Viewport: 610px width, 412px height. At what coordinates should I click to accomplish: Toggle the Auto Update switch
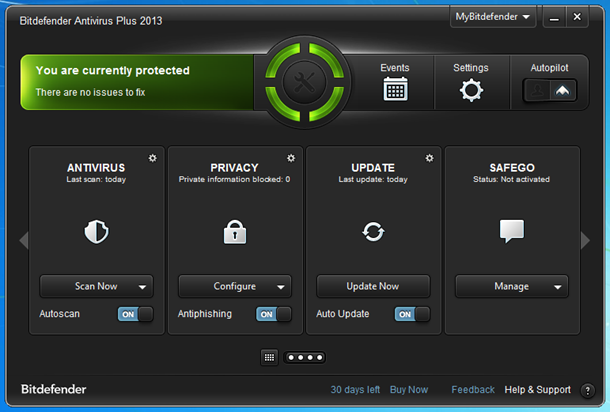412,314
